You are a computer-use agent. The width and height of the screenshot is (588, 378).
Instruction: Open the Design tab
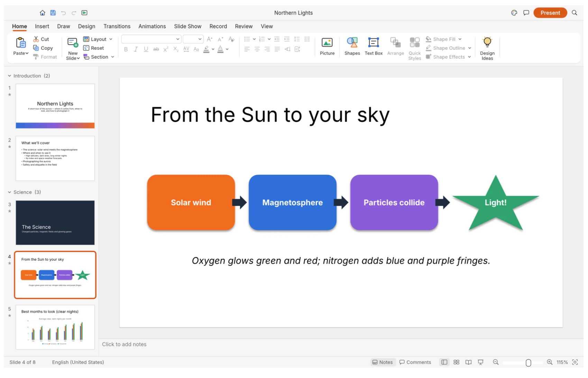(x=86, y=26)
